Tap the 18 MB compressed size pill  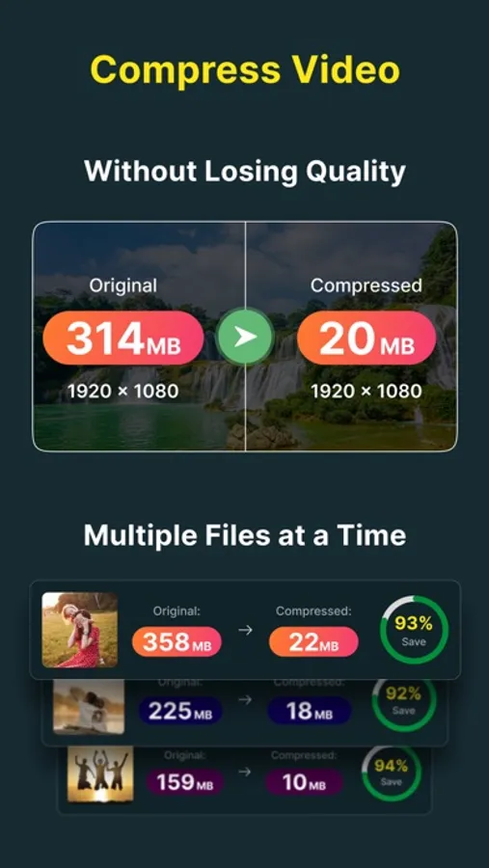point(309,712)
